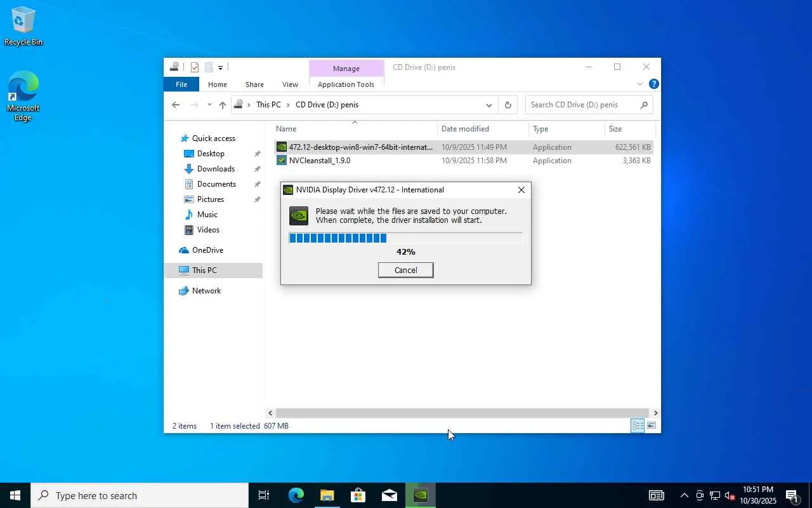Sort by Type column header
This screenshot has width=812, height=508.
(566, 129)
